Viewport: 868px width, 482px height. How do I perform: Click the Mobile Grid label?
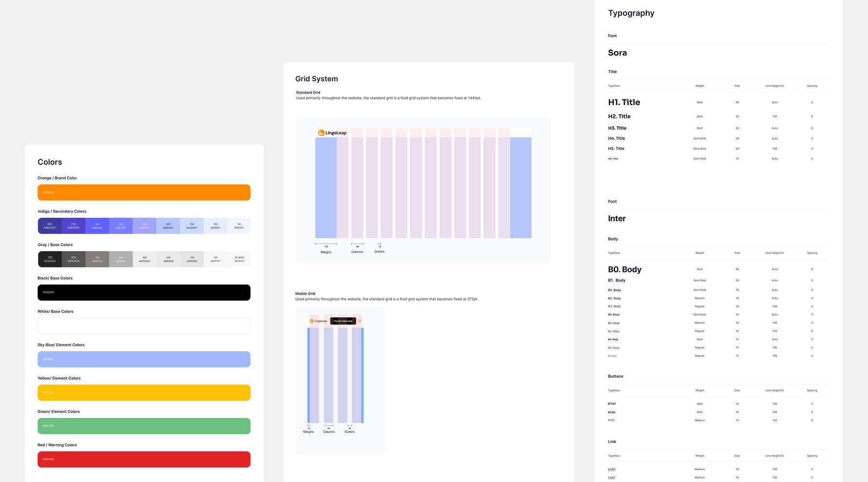pos(305,294)
